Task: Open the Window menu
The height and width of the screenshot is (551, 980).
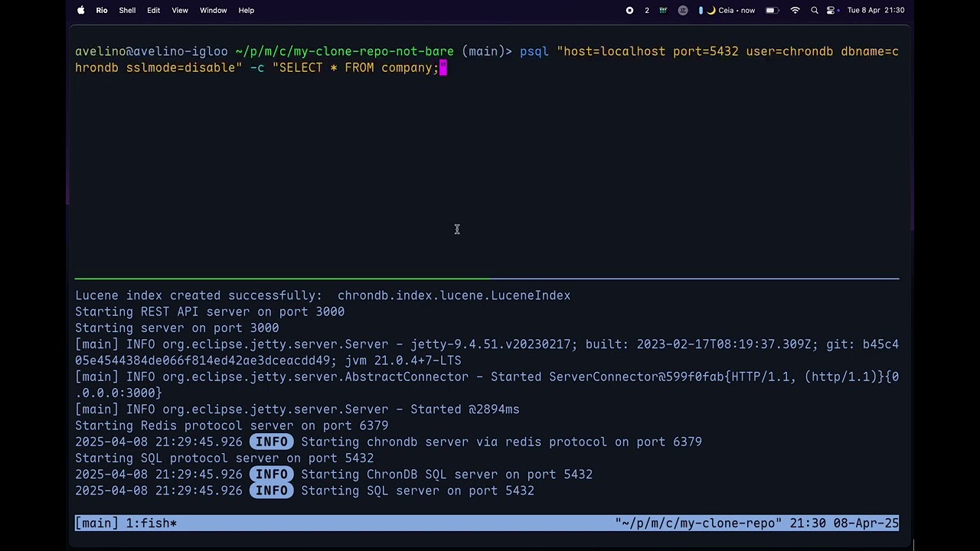Action: [x=214, y=10]
